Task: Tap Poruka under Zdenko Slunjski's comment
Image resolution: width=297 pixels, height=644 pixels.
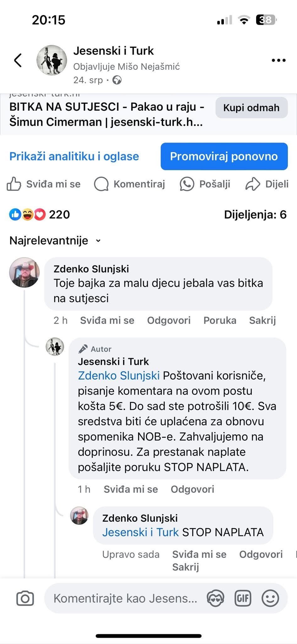Action: [220, 320]
